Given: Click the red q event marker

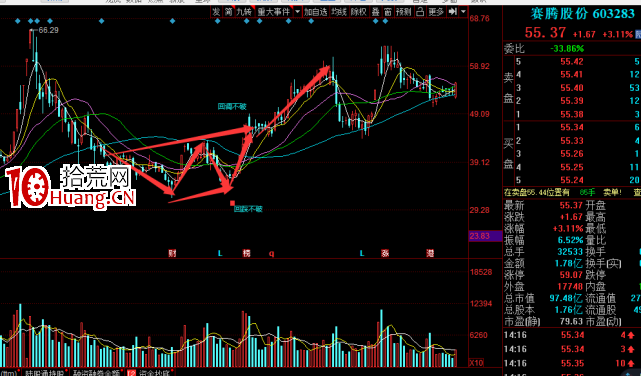Looking at the screenshot, I should click(x=271, y=254).
